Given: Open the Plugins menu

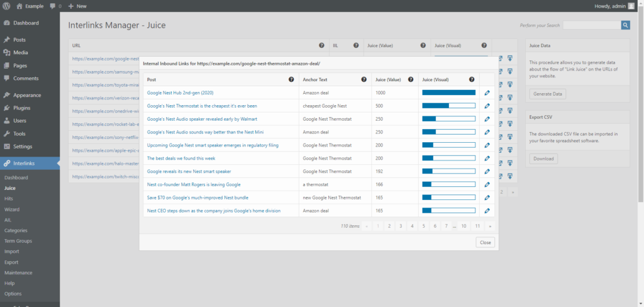Looking at the screenshot, I should point(22,108).
